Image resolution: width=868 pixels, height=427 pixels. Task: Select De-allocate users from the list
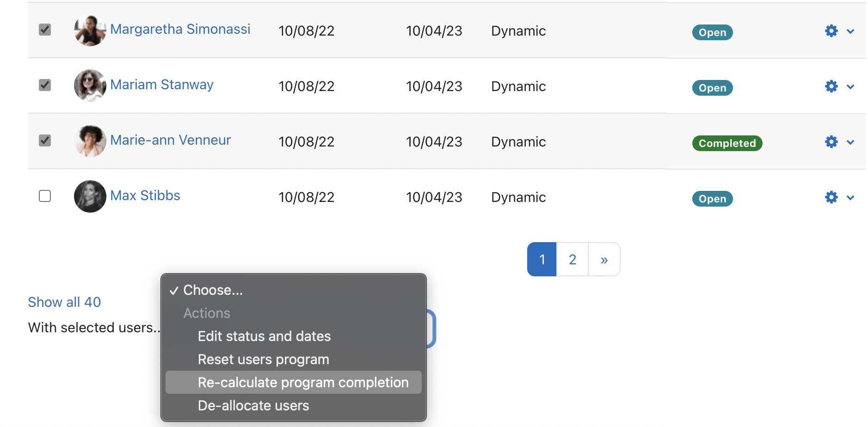pyautogui.click(x=253, y=406)
